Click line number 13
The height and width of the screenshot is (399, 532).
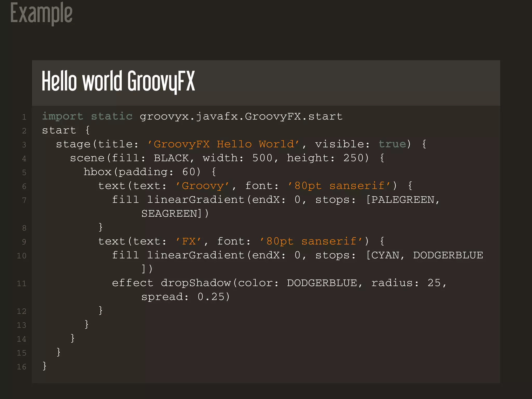[22, 325]
